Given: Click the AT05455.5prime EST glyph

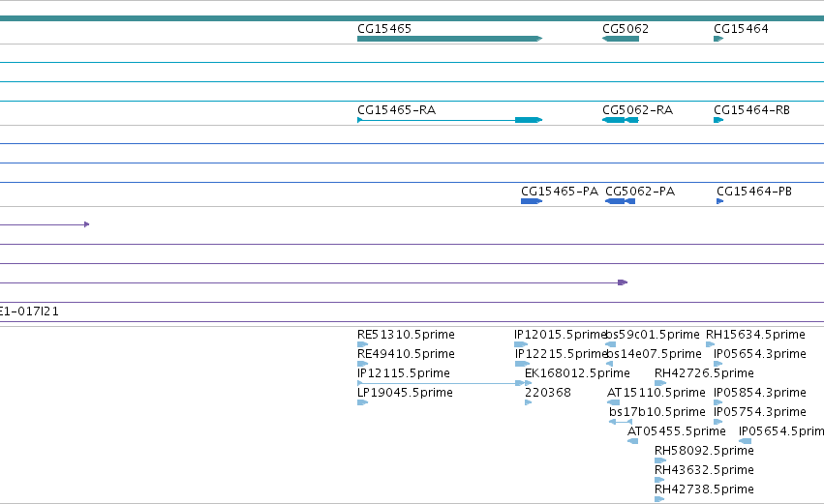Looking at the screenshot, I should [x=632, y=441].
